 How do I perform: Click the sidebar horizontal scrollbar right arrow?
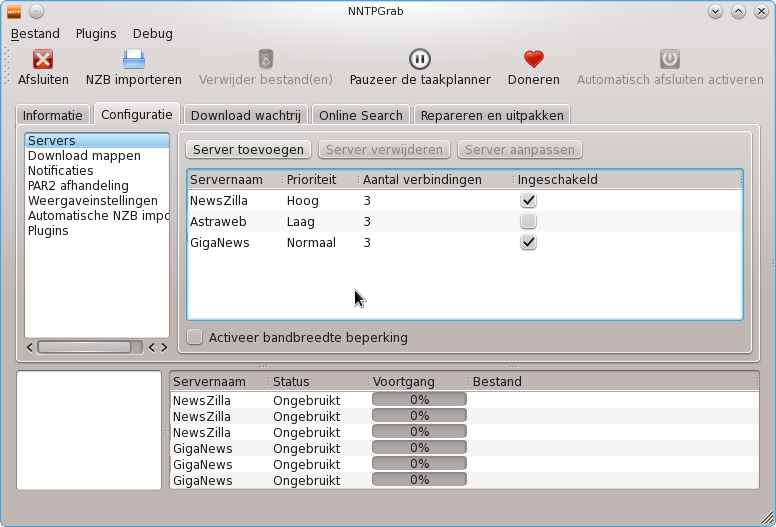click(x=164, y=347)
